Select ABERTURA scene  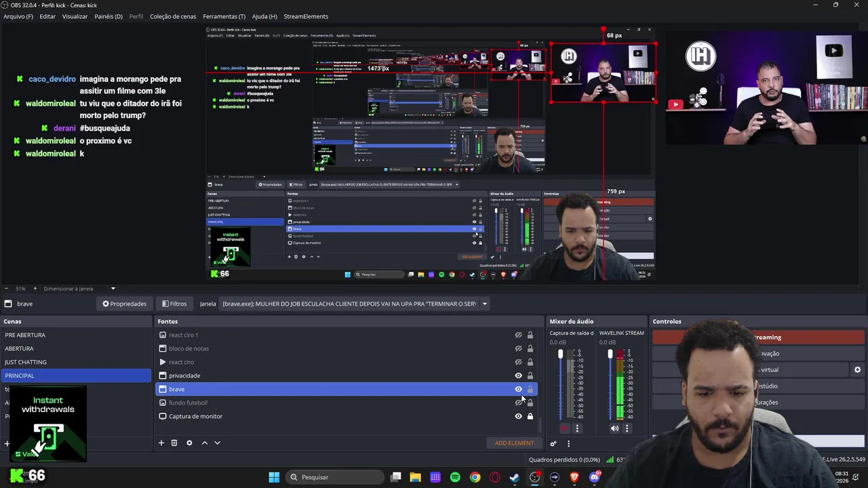pyautogui.click(x=76, y=348)
